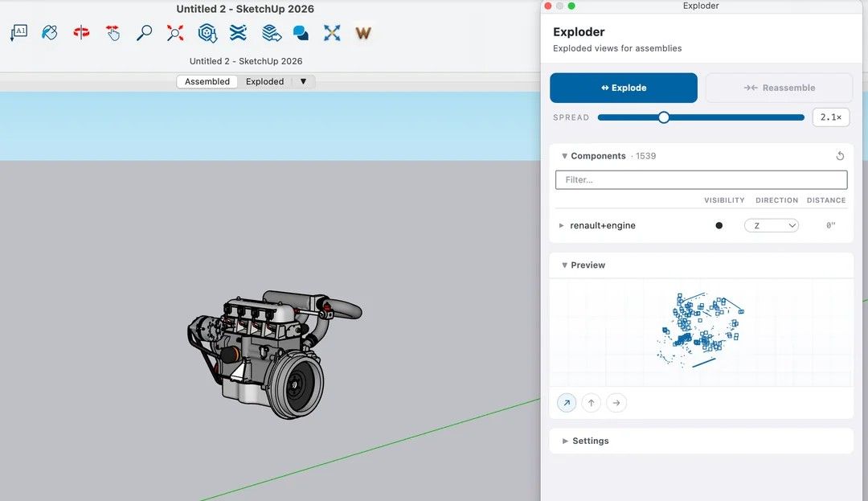Image resolution: width=868 pixels, height=501 pixels.
Task: Open the 3D Warehouse box icon
Action: coord(207,33)
